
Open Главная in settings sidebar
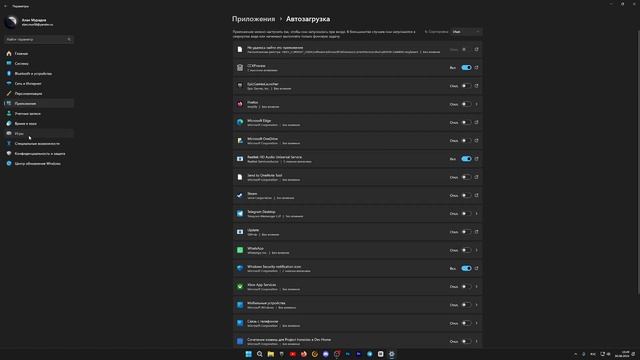coord(39,53)
